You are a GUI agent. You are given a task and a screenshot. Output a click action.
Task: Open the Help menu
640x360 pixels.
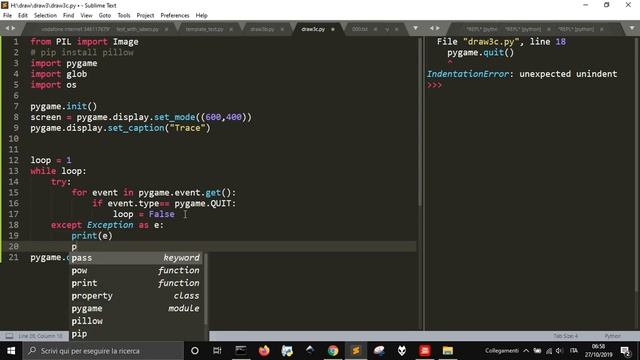click(202, 15)
